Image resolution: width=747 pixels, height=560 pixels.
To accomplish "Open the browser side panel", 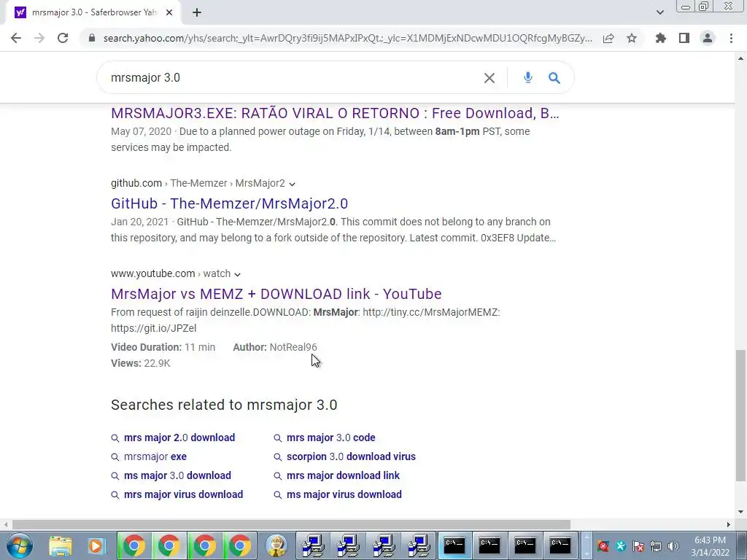I will point(684,38).
